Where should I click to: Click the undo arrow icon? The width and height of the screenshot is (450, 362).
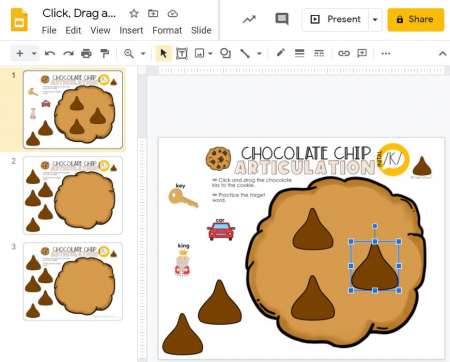(x=50, y=53)
